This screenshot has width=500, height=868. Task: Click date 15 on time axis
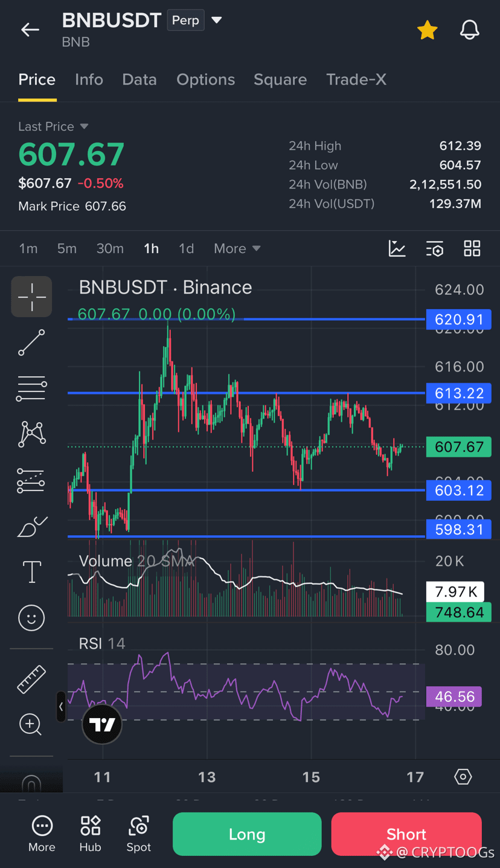(x=311, y=777)
